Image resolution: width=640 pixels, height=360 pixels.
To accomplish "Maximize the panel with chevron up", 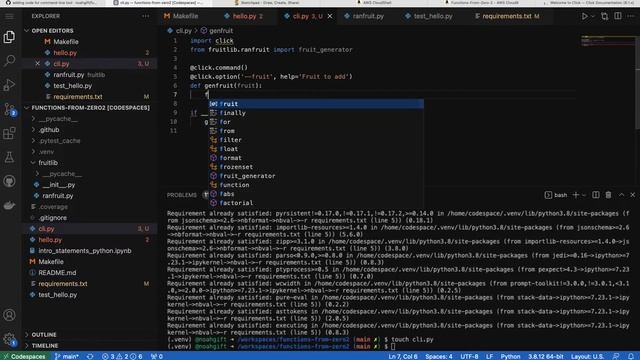I will click(621, 195).
